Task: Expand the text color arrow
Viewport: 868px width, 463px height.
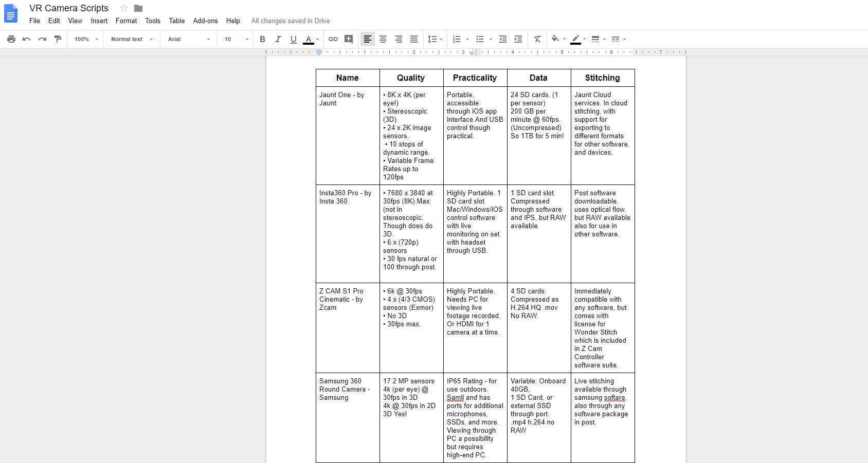Action: click(317, 39)
